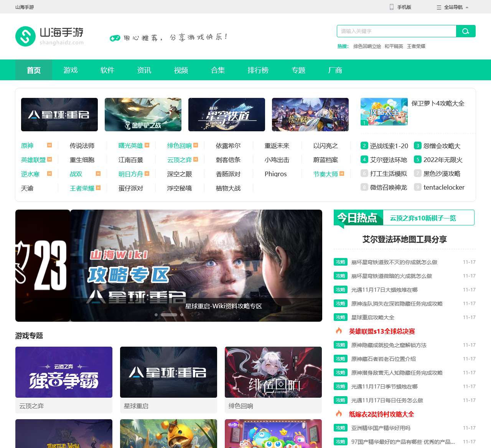The width and height of the screenshot is (491, 448).
Task: Open ranked item 逆战线索1-20
Action: [x=389, y=146]
